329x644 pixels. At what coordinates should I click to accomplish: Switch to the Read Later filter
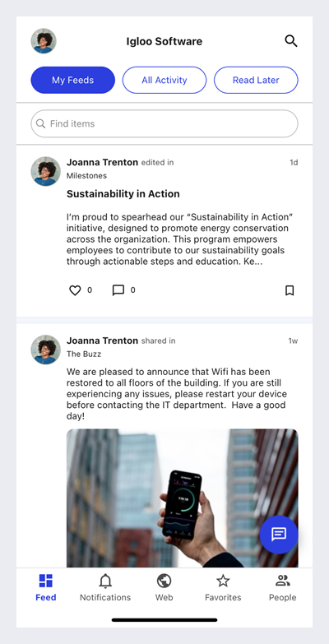(256, 80)
